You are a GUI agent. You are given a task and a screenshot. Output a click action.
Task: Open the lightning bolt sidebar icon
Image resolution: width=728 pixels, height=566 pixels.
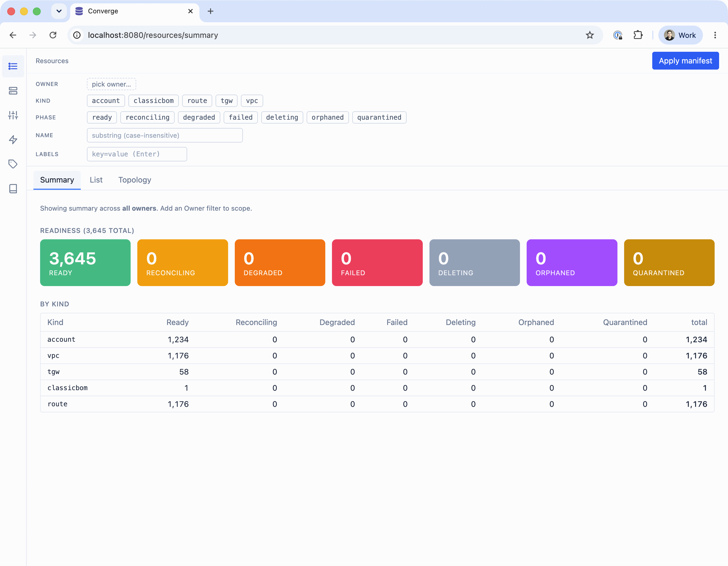pos(13,140)
